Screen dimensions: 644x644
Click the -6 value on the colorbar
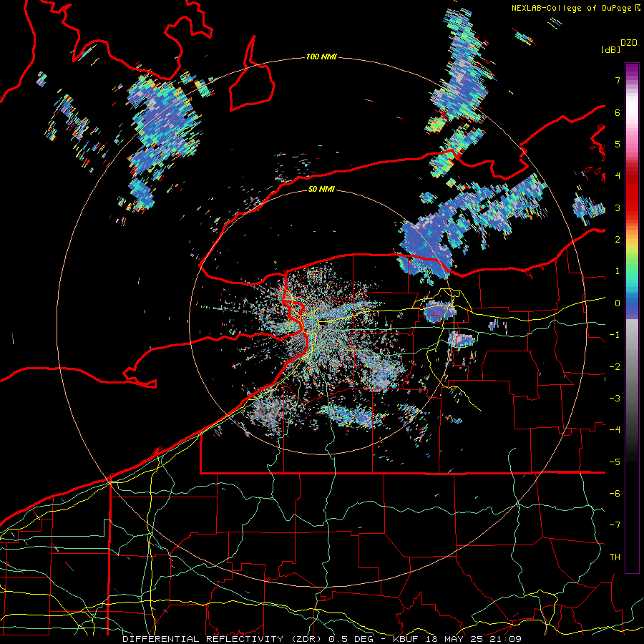pos(615,494)
